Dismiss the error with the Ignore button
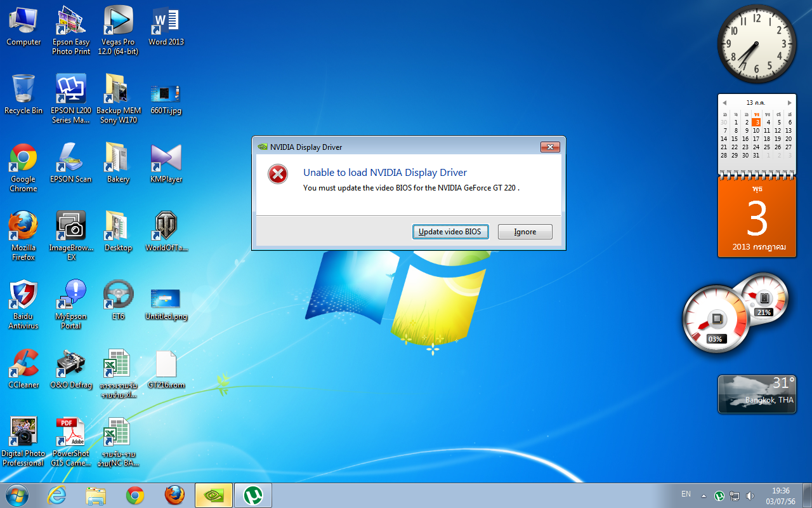Viewport: 812px width, 508px height. click(525, 232)
